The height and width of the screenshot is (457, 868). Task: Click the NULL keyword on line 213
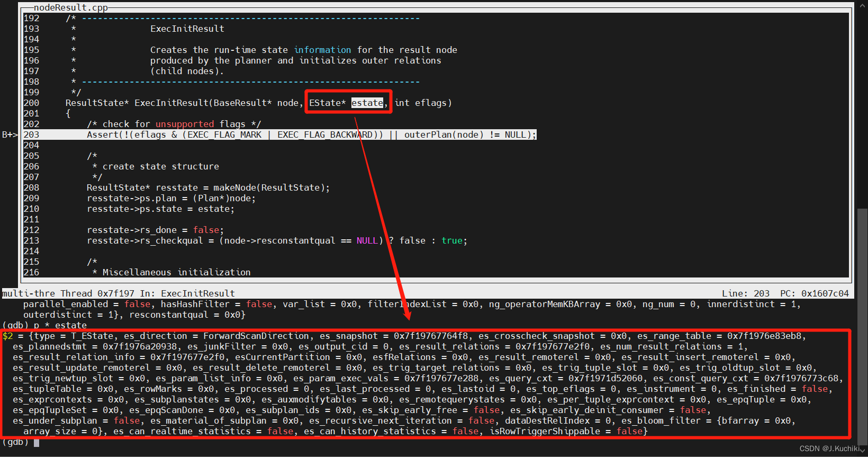367,240
